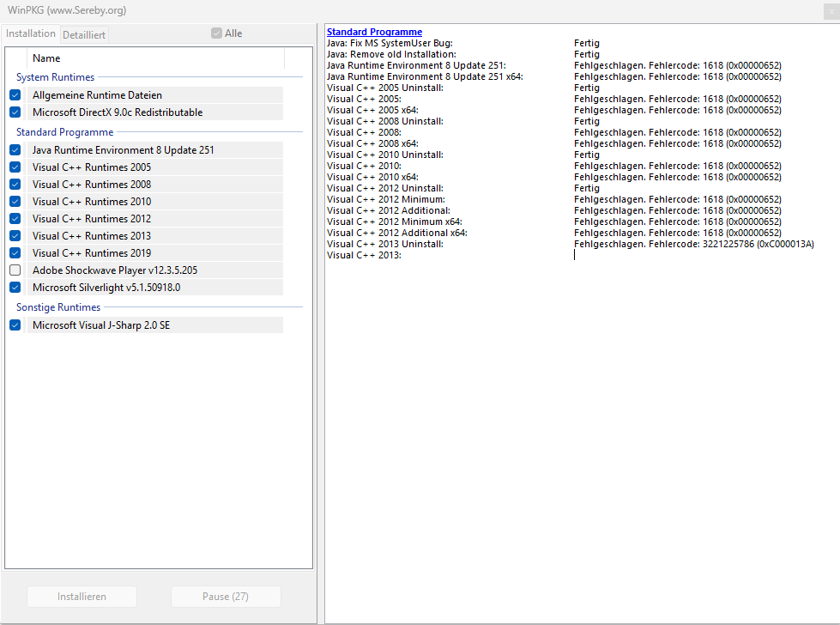The height and width of the screenshot is (625, 840).
Task: Uncheck Visual C++ Runtimes 2005
Action: (15, 167)
